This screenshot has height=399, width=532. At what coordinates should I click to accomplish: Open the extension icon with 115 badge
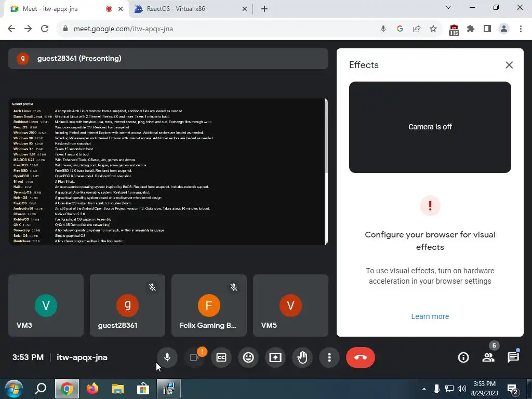(454, 30)
